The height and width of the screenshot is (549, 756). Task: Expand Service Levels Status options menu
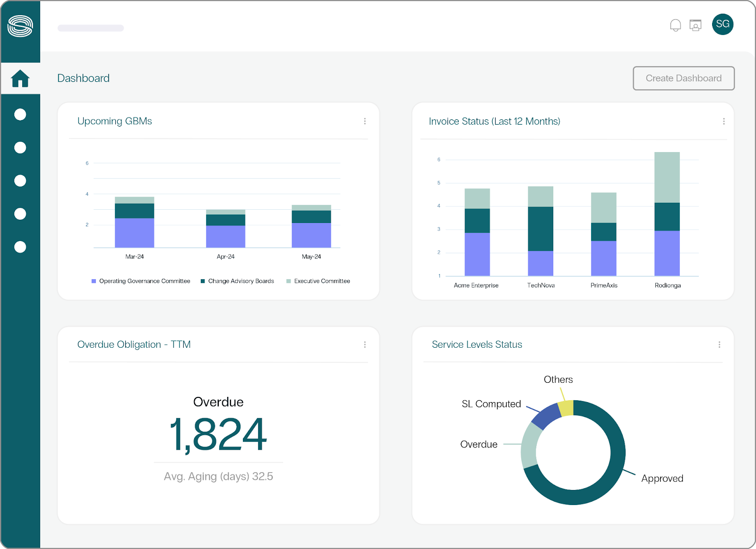(x=719, y=345)
